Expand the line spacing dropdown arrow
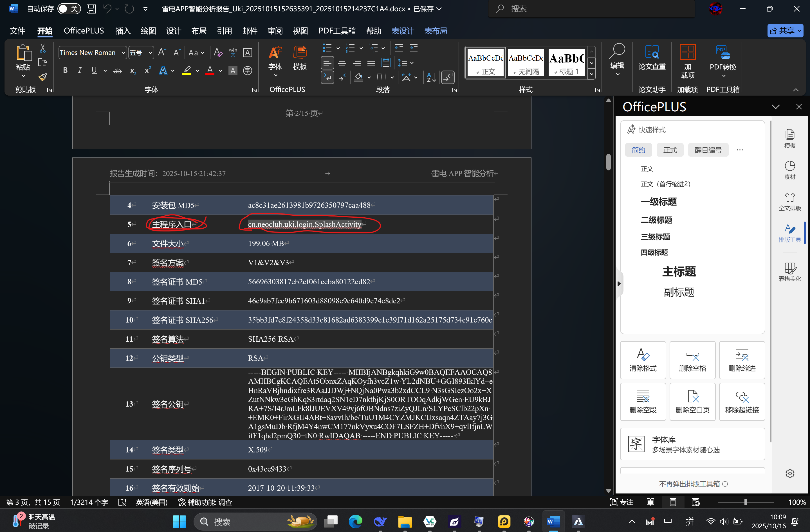The height and width of the screenshot is (532, 810). tap(412, 63)
